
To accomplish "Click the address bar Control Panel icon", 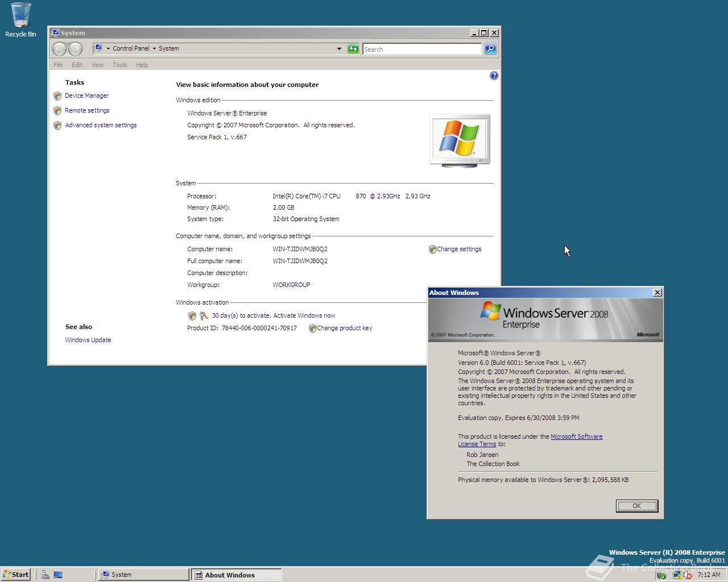I will point(98,48).
